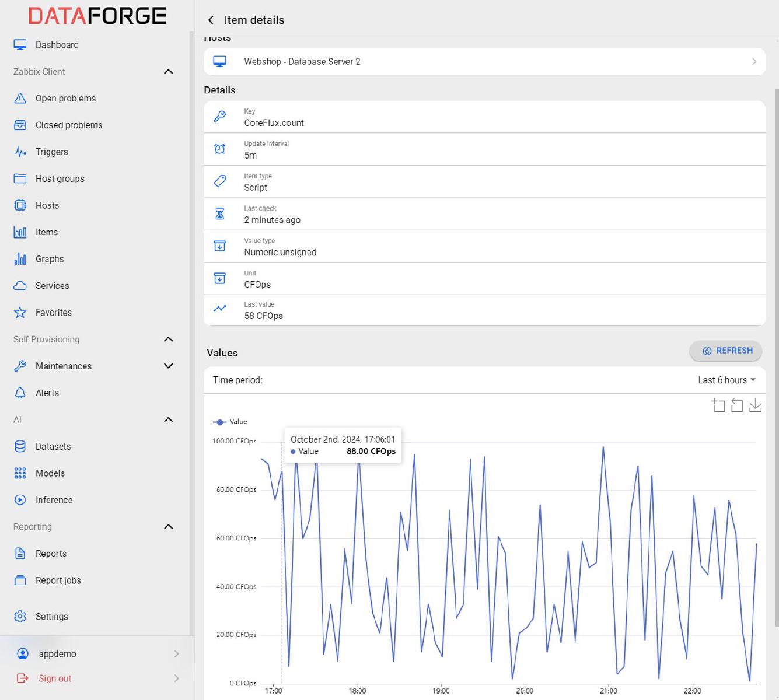Expand the Maintenances submenu
Viewport: 779px width, 700px height.
168,366
